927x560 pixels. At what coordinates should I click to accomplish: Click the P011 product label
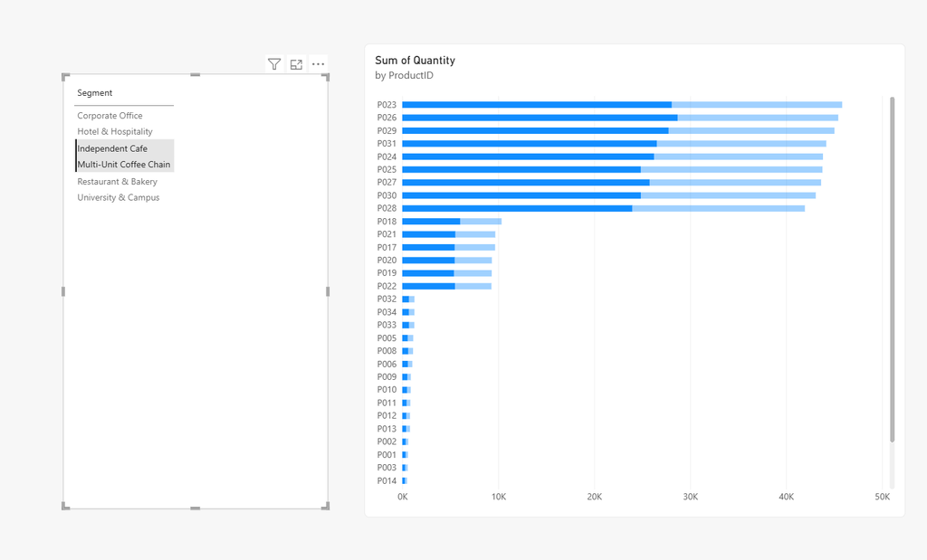point(387,403)
